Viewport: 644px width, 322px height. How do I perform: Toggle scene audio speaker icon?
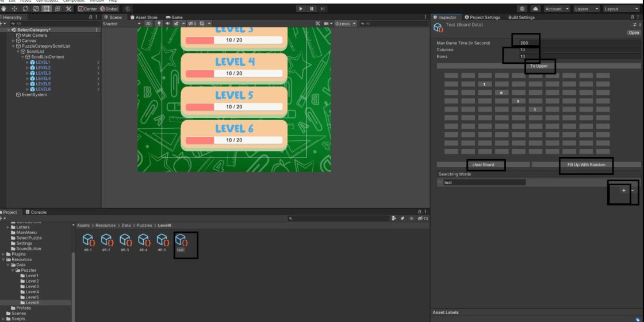click(x=167, y=24)
